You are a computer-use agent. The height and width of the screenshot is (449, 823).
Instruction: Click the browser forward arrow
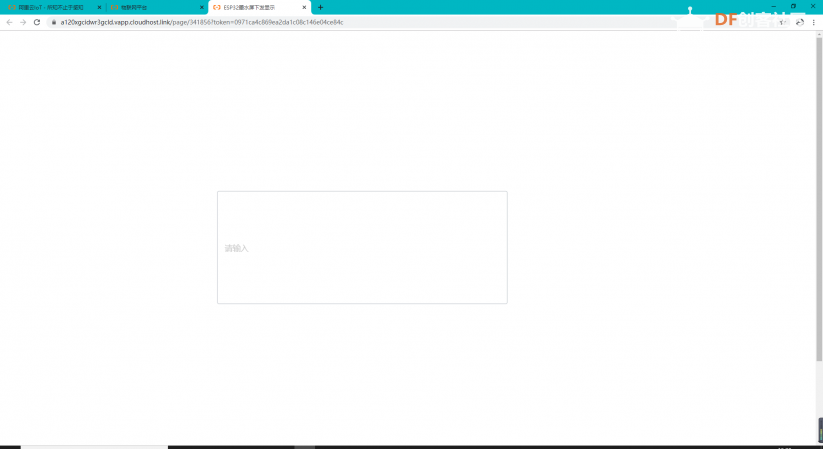[x=23, y=22]
